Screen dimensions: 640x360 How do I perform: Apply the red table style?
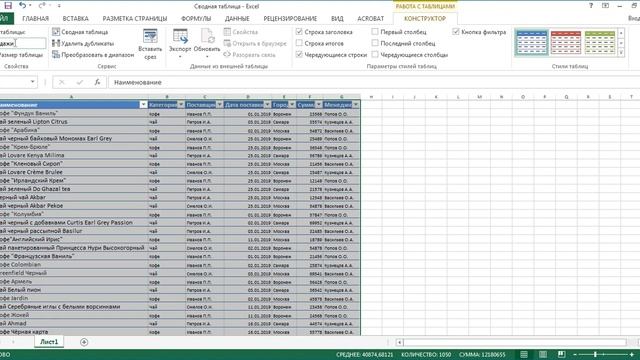(566, 42)
